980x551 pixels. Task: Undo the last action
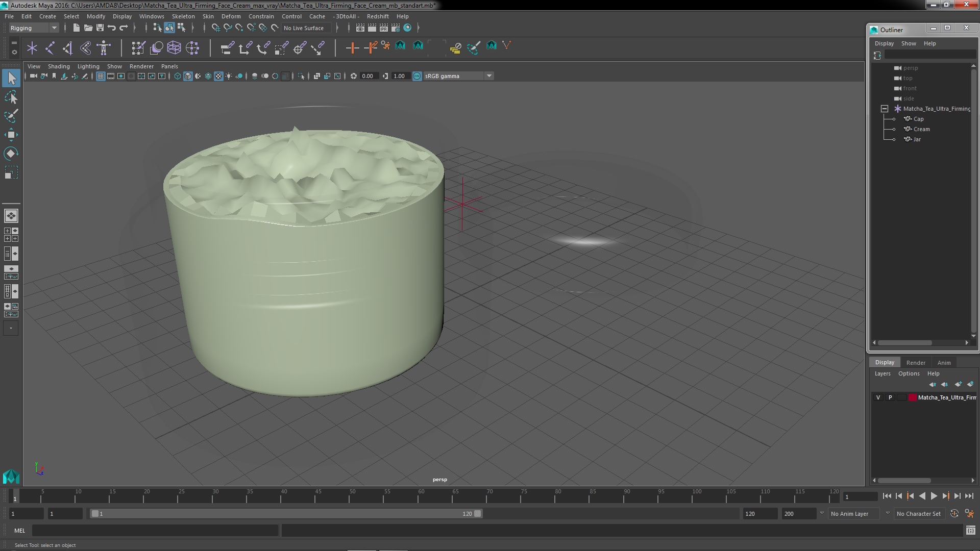pyautogui.click(x=112, y=28)
